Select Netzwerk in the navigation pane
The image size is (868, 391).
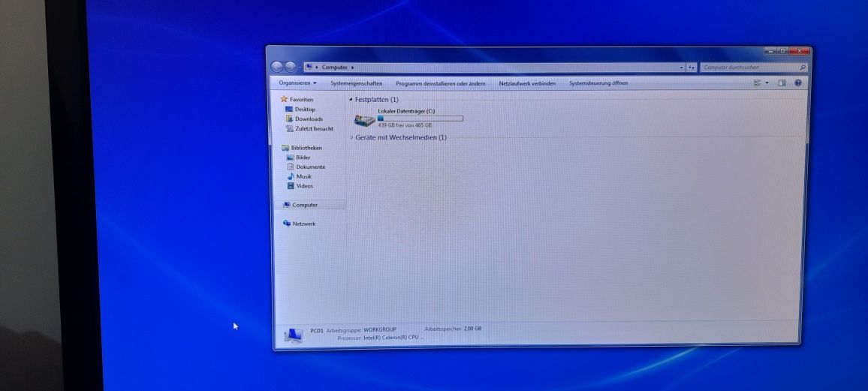(304, 224)
